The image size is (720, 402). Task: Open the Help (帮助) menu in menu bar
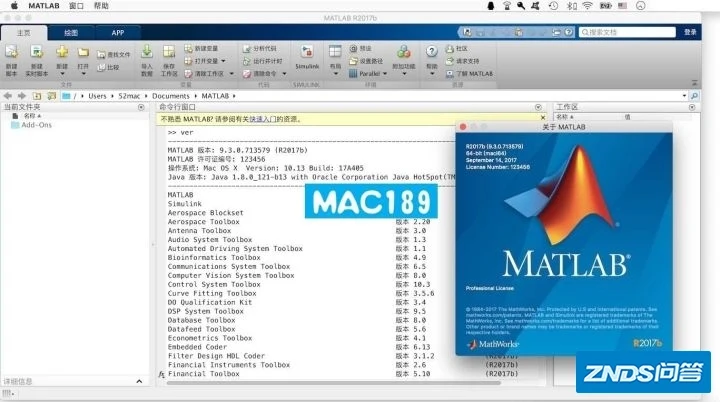point(101,6)
